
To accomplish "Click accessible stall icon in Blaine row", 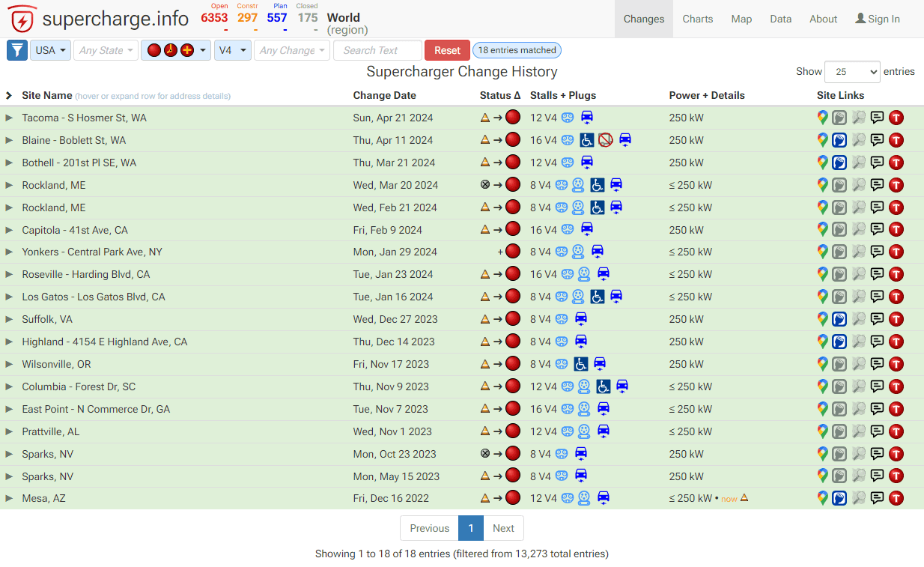I will (x=587, y=140).
